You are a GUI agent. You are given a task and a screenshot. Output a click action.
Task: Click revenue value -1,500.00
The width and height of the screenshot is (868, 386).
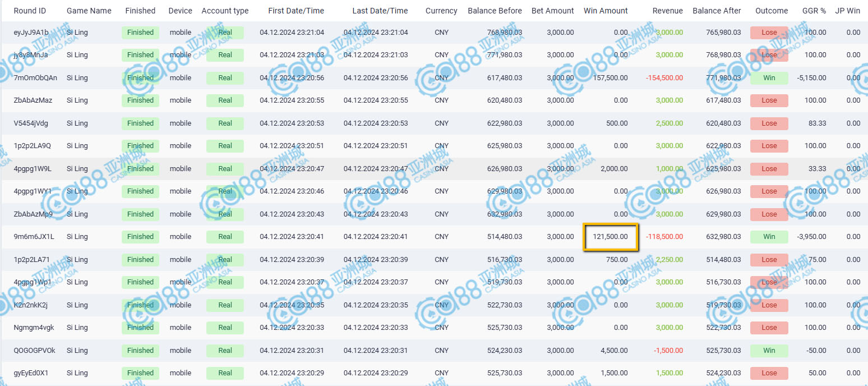click(x=668, y=351)
